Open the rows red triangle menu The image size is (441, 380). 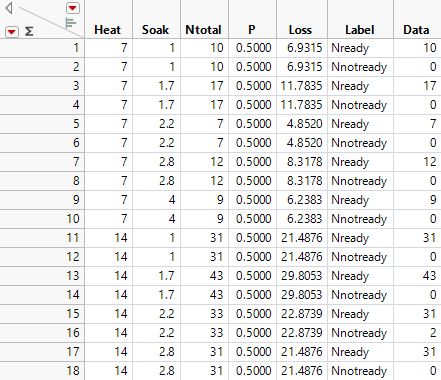[12, 32]
